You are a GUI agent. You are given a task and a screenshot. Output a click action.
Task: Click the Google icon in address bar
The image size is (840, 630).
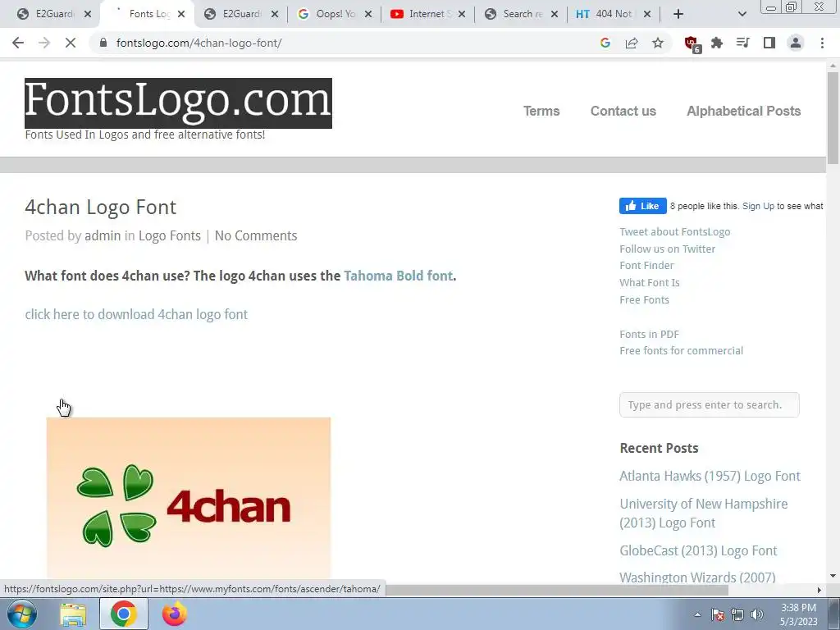point(605,43)
